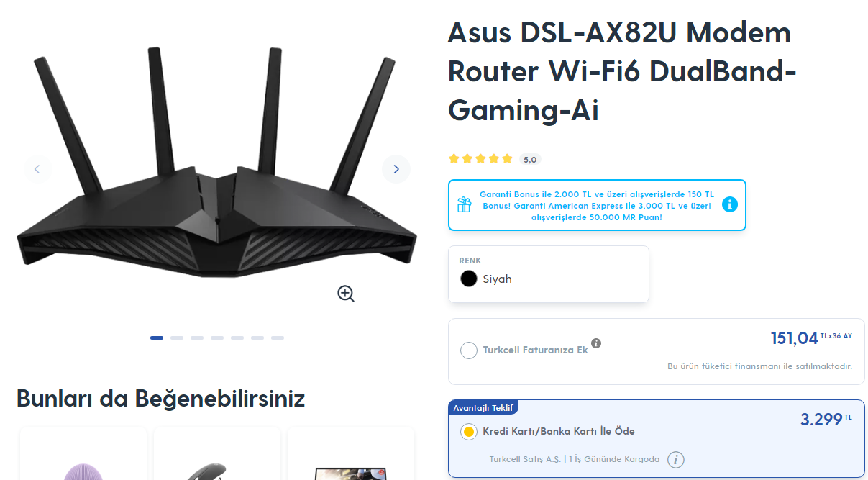The height and width of the screenshot is (480, 868).
Task: Click the 5,0 rating score badge
Action: (x=530, y=160)
